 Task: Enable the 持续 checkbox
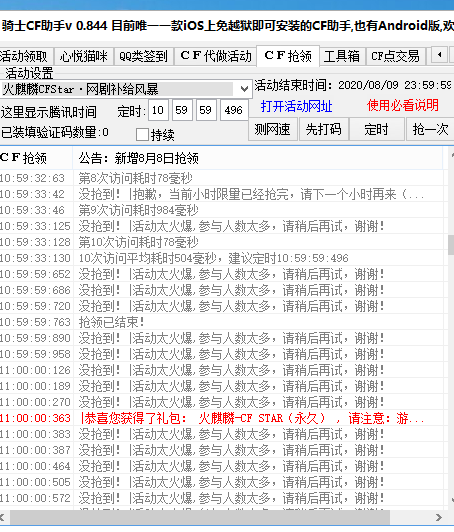tap(142, 135)
